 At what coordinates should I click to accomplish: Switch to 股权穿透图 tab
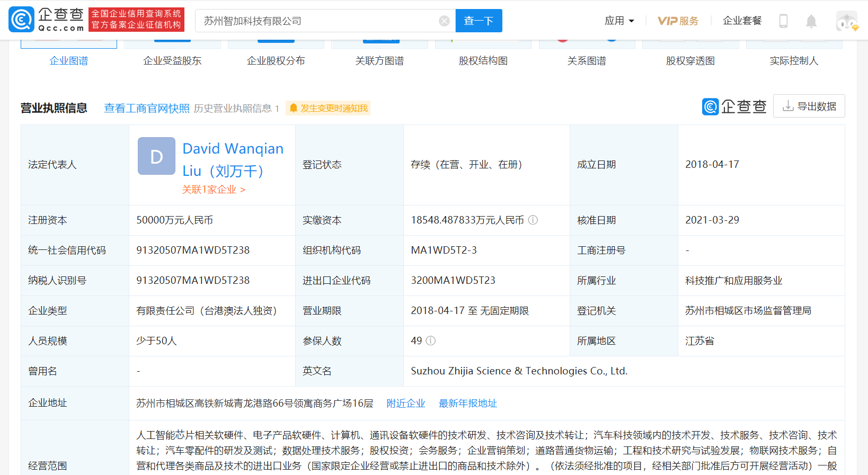tap(690, 61)
